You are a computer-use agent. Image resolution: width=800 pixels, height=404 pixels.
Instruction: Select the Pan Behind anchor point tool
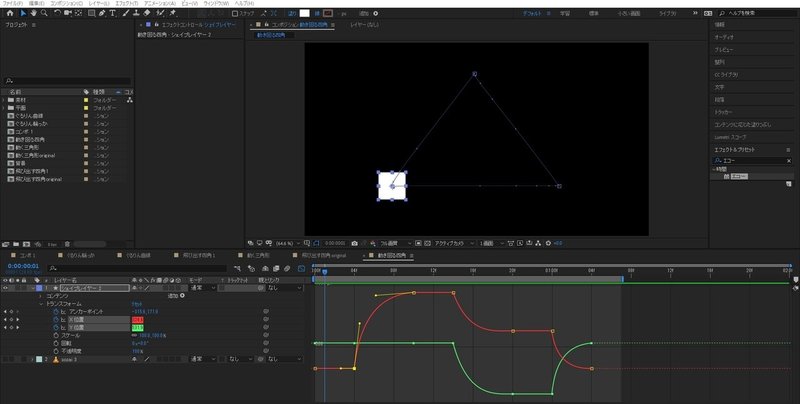78,13
